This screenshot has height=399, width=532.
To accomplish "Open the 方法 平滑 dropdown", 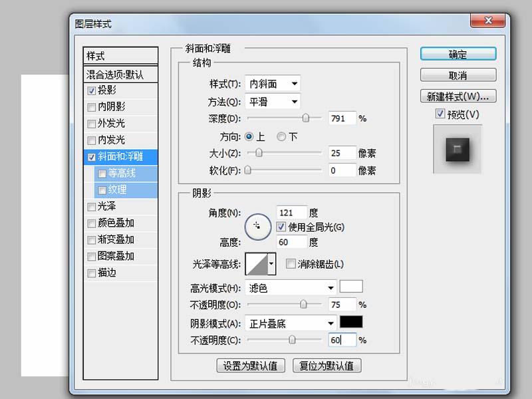I will pos(273,102).
